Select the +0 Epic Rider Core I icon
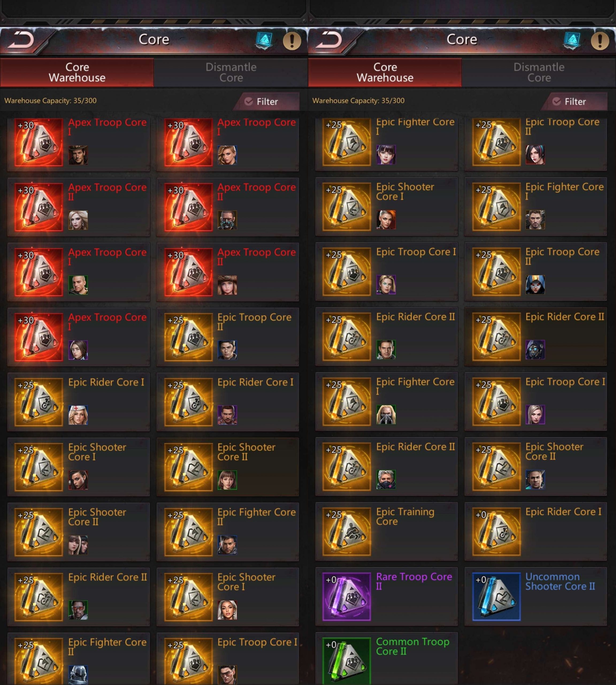 tap(496, 532)
